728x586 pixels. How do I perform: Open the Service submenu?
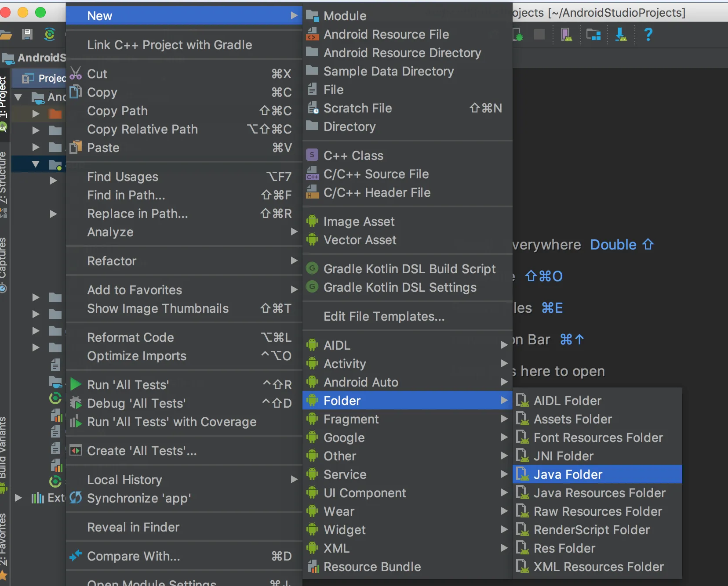coord(408,474)
